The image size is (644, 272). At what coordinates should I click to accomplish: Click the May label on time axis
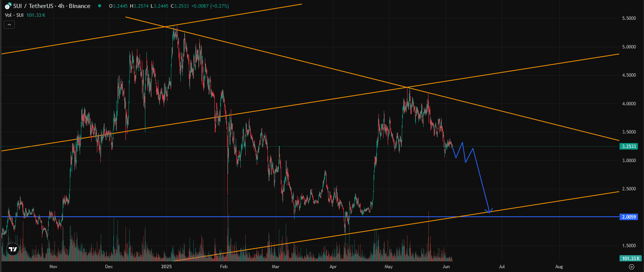[x=389, y=267]
